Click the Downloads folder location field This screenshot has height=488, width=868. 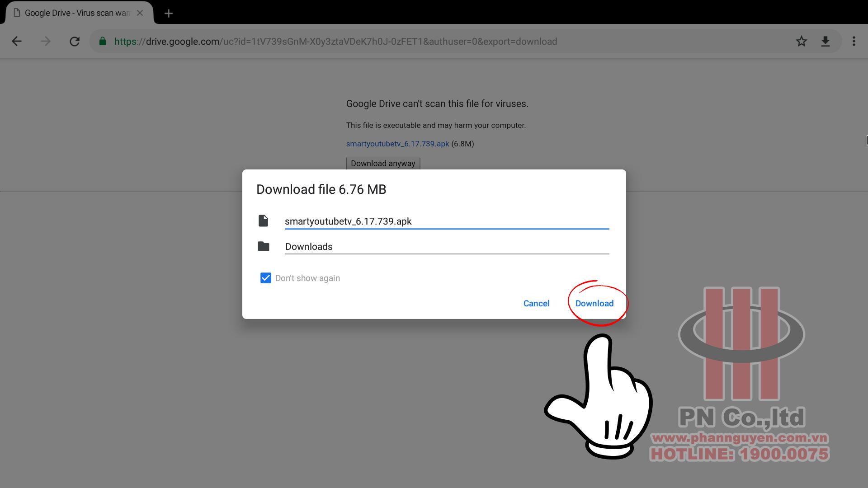[447, 247]
